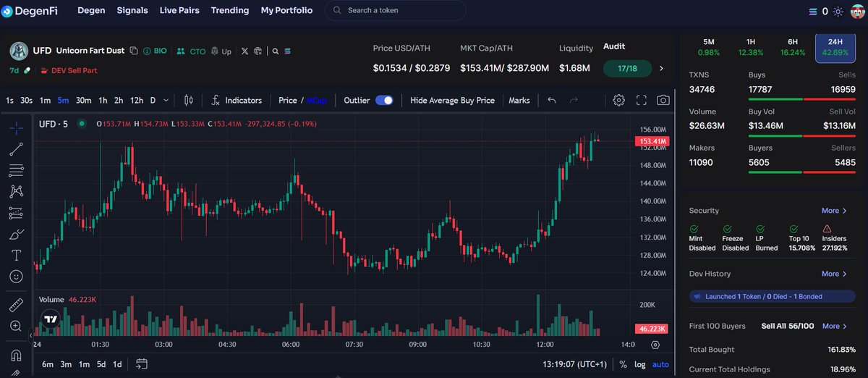Select the XABCD pattern tool
The image size is (868, 378).
point(16,191)
